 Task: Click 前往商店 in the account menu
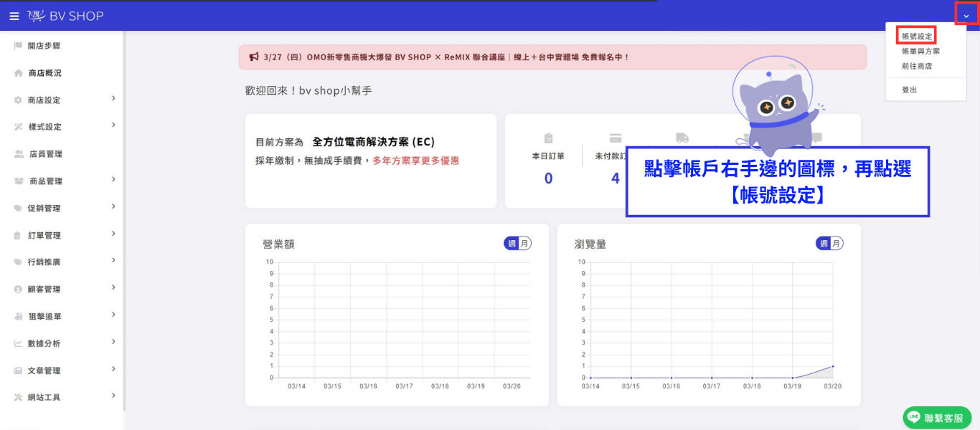coord(917,66)
